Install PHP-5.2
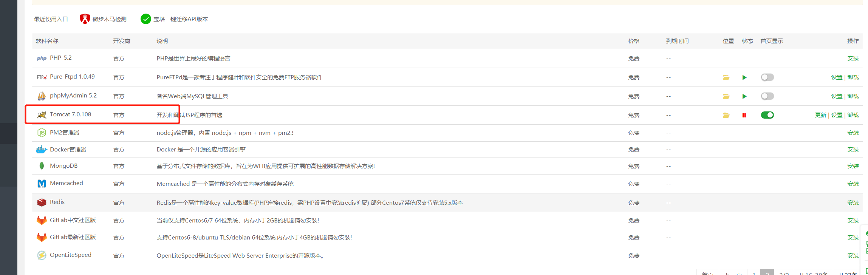Viewport: 868px width, 275px height. click(x=853, y=58)
